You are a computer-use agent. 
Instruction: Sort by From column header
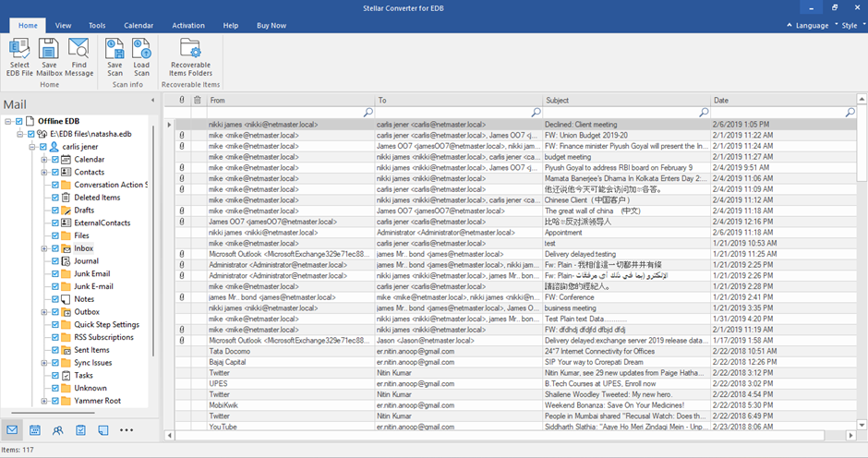click(x=291, y=101)
